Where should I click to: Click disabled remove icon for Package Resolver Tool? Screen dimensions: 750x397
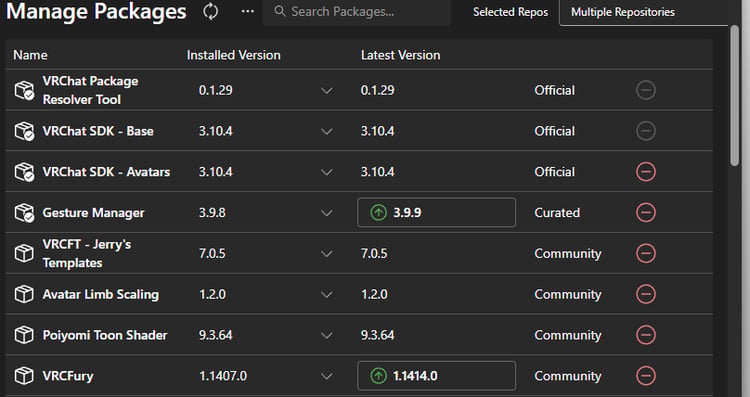coord(646,90)
